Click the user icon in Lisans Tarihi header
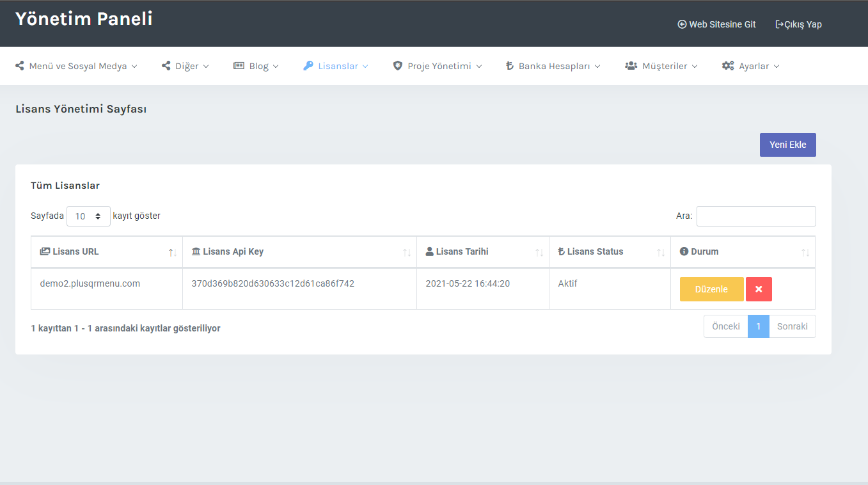 point(429,251)
